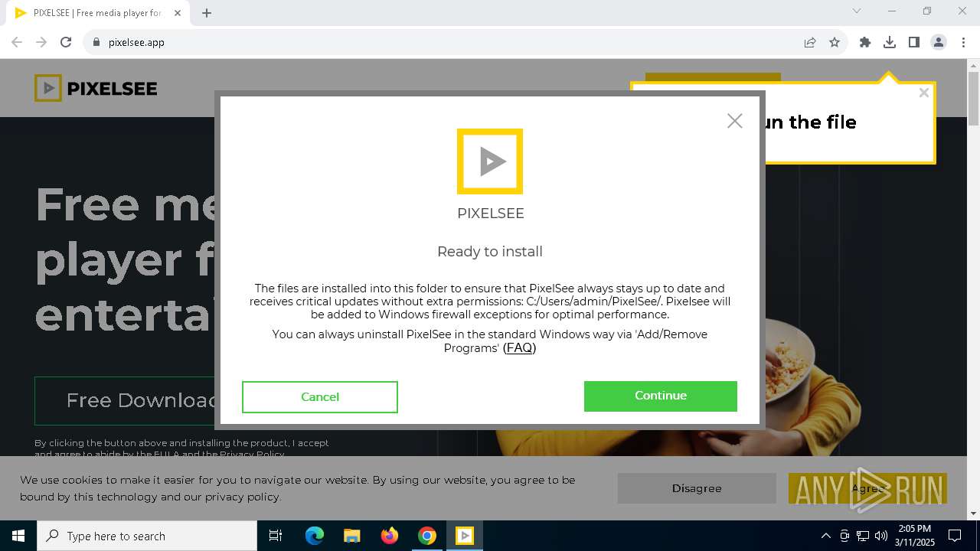Open network status tray icon
The image size is (980, 551).
[863, 536]
